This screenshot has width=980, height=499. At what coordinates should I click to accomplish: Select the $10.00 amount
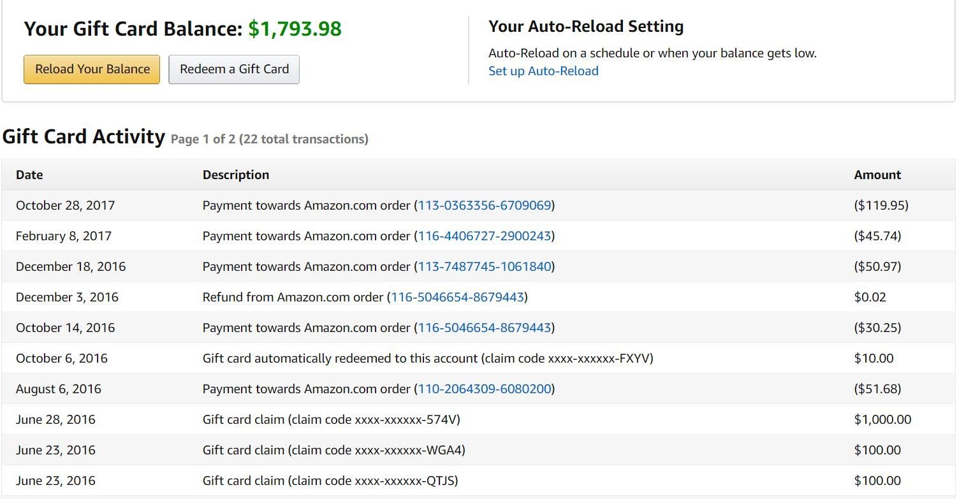[874, 358]
